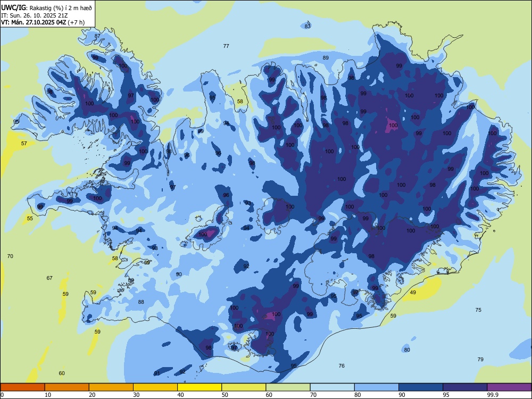Click the amber 30–40 legend swatch
Image resolution: width=532 pixels, height=399 pixels.
[155, 387]
